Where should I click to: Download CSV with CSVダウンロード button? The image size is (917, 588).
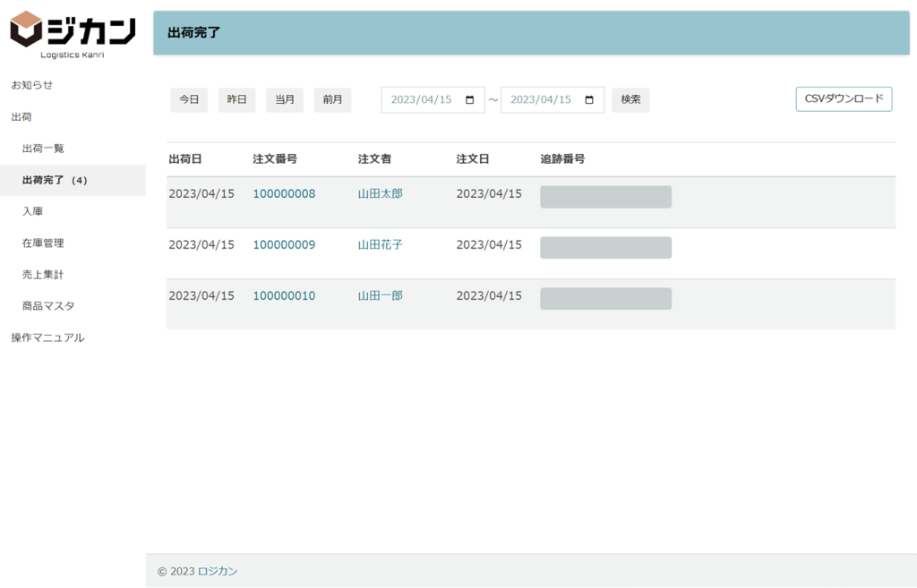844,99
